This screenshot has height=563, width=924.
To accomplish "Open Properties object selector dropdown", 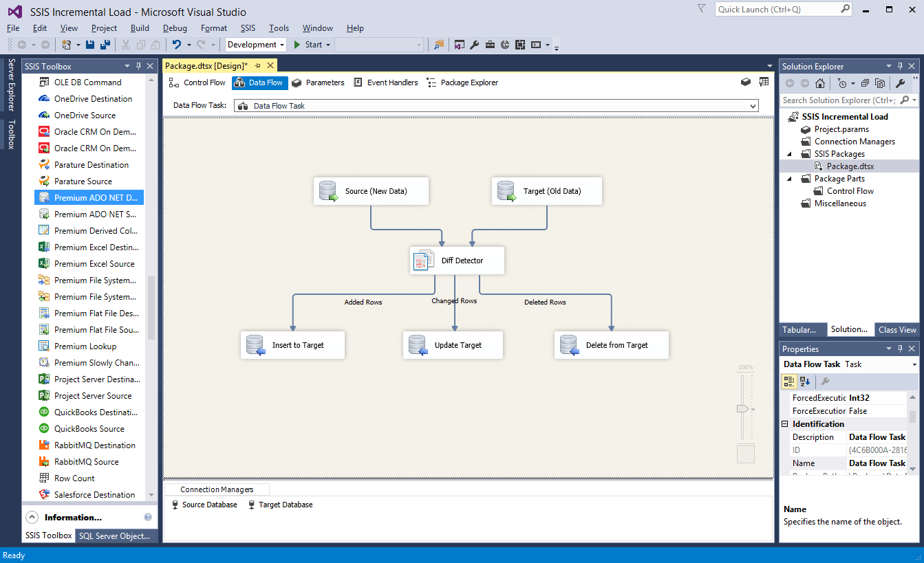I will click(x=914, y=364).
